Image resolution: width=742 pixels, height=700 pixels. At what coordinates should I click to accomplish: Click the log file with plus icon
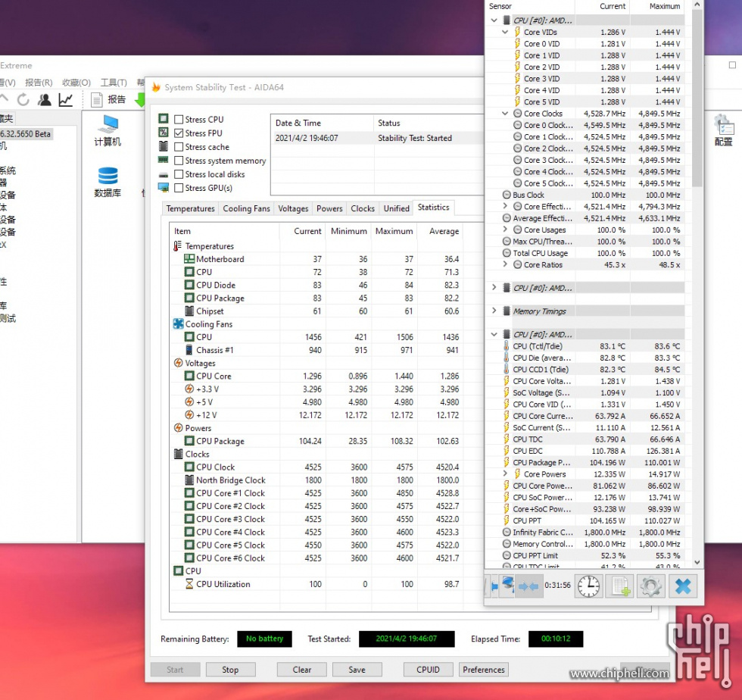pyautogui.click(x=620, y=586)
